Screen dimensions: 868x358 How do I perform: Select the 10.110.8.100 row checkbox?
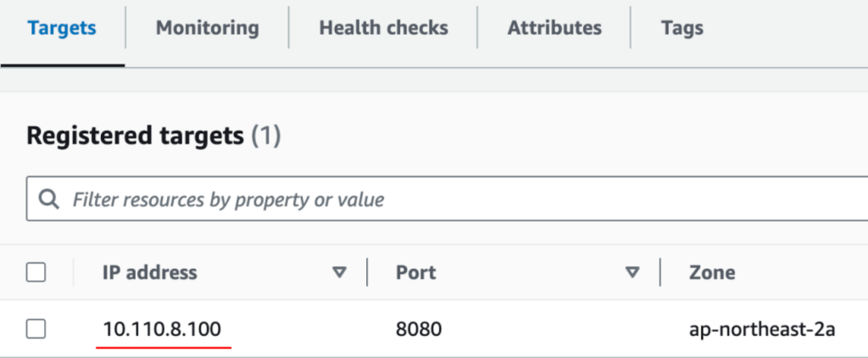[36, 328]
